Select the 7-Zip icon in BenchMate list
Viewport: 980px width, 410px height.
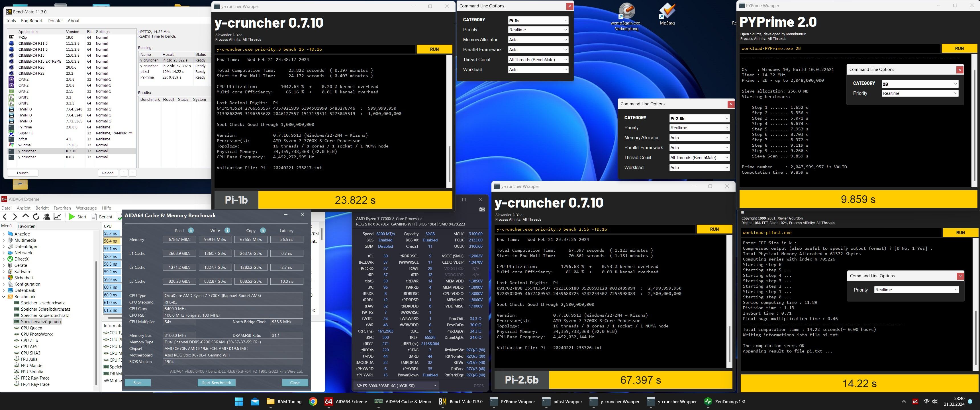pyautogui.click(x=11, y=37)
